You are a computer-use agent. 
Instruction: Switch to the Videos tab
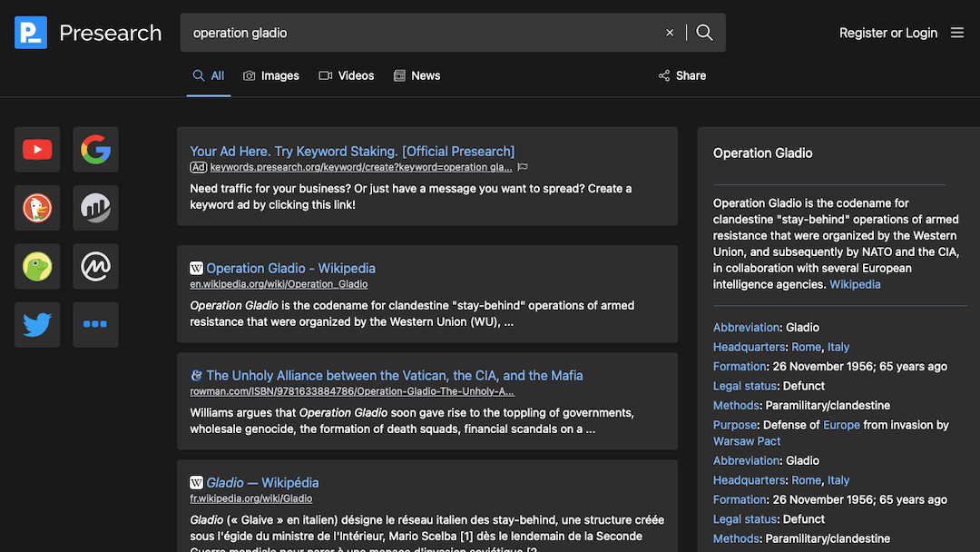pos(347,75)
